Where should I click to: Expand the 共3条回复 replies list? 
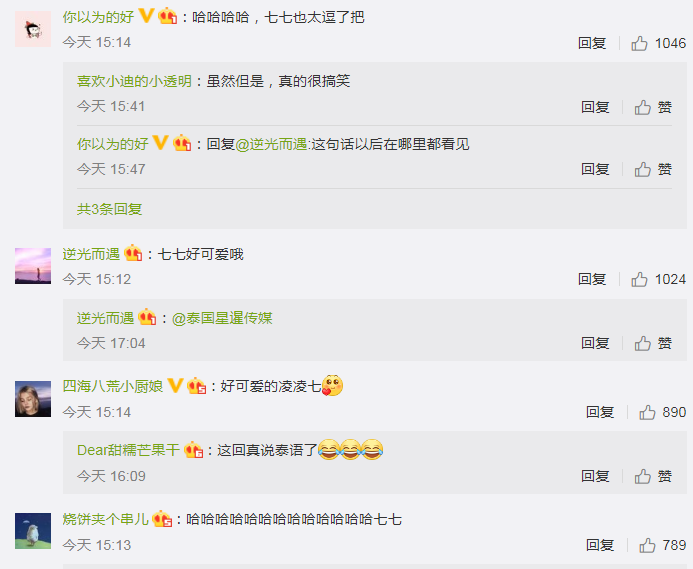[x=109, y=209]
